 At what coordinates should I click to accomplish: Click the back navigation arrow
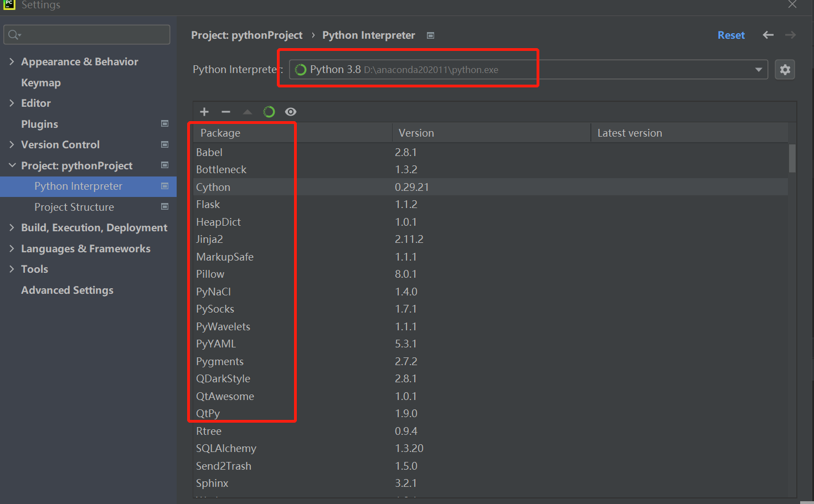(x=768, y=35)
